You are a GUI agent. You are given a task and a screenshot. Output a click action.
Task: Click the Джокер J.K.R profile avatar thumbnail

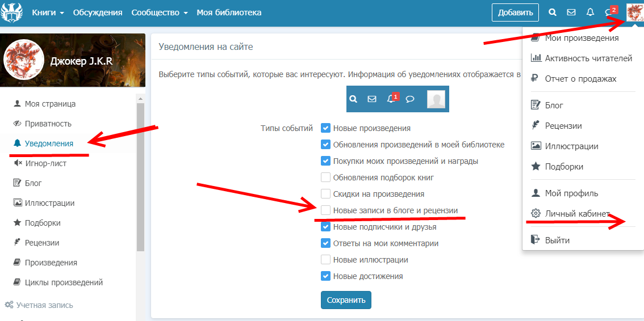click(24, 60)
